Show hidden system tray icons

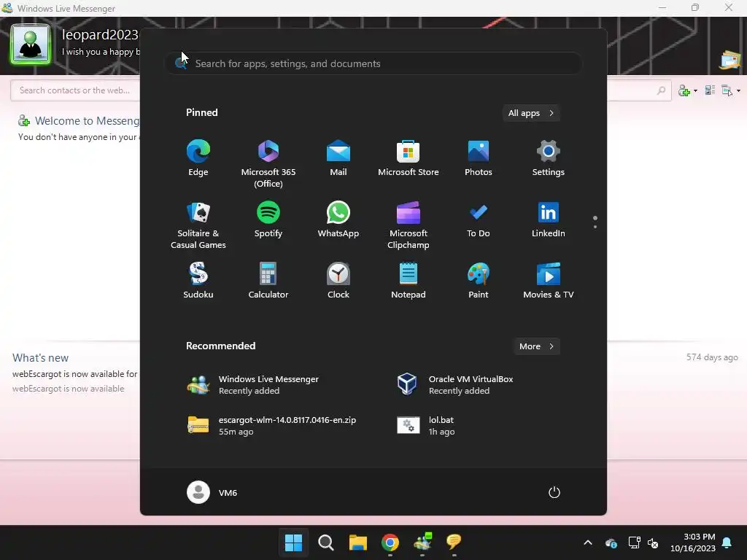pos(588,542)
